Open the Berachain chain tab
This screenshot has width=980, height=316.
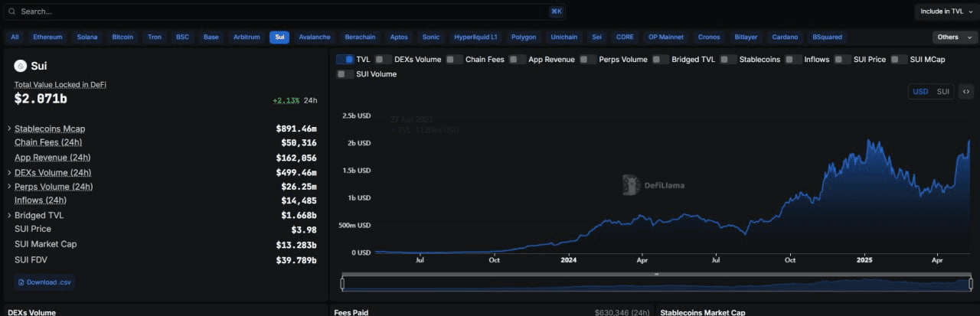coord(360,37)
